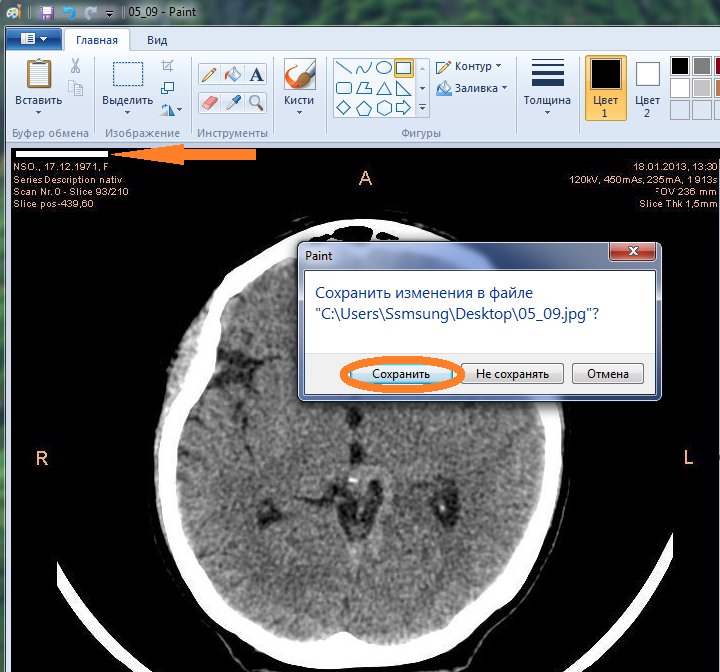The height and width of the screenshot is (672, 720).
Task: Click the Redo arrow in title bar
Action: (x=90, y=12)
